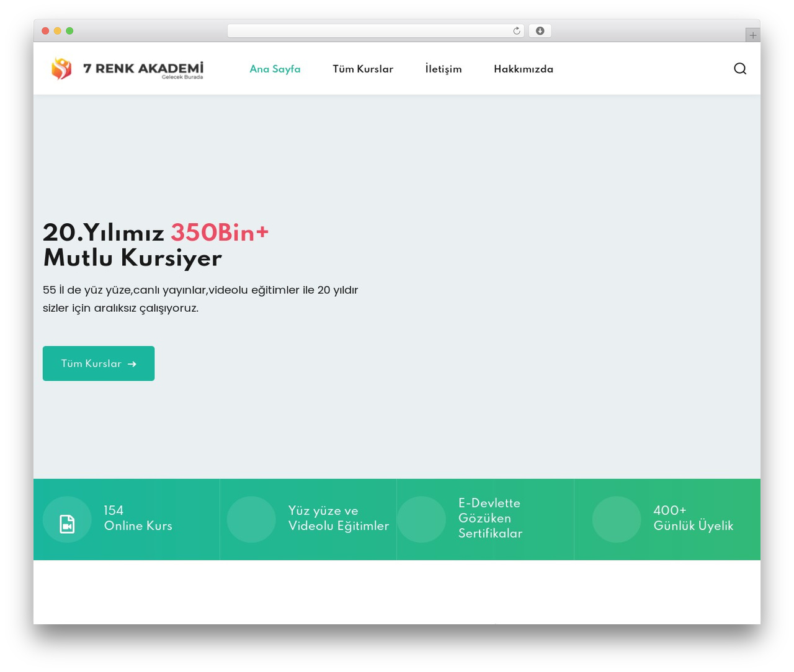Click the browser download icon
This screenshot has width=794, height=672.
(540, 31)
